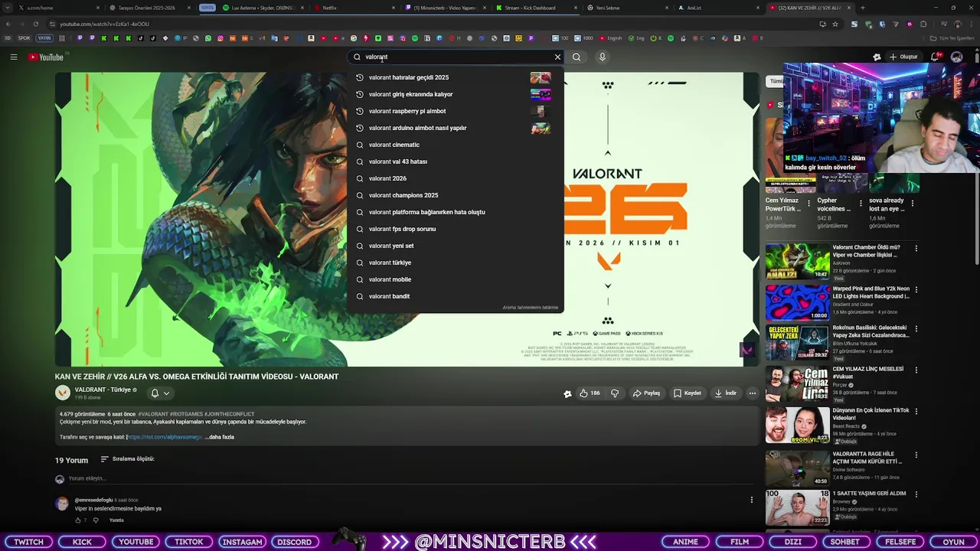Choose suggestion valorant giriş ekranında kalıyor
This screenshot has height=551, width=980.
coord(455,94)
